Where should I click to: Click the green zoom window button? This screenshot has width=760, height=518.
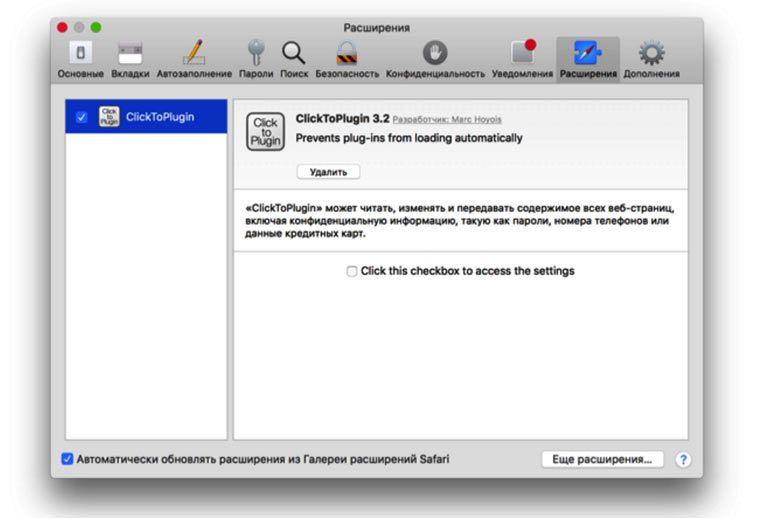[96, 28]
